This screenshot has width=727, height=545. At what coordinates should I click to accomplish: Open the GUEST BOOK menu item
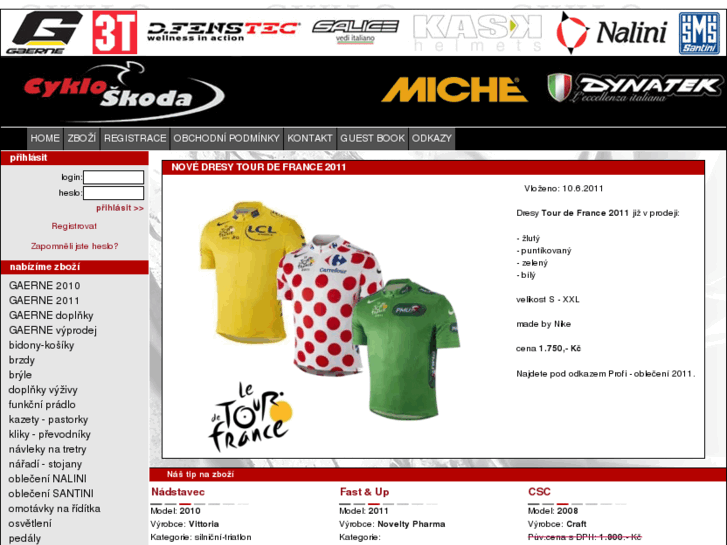[372, 138]
